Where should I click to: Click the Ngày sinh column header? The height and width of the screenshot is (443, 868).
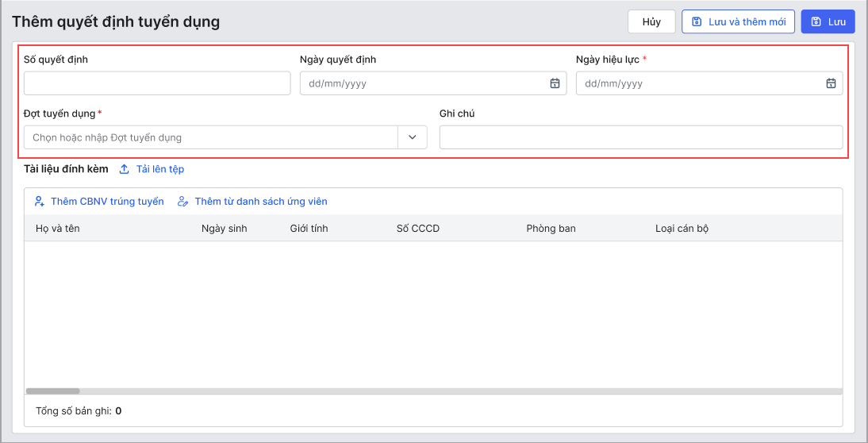pos(224,229)
